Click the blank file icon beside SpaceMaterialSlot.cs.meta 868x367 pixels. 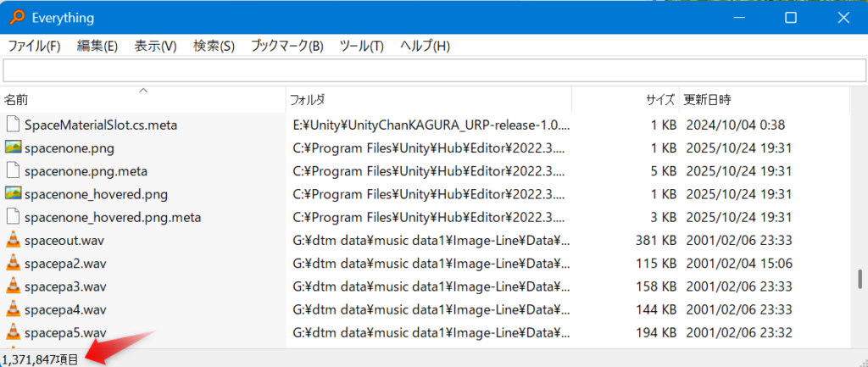click(x=13, y=125)
